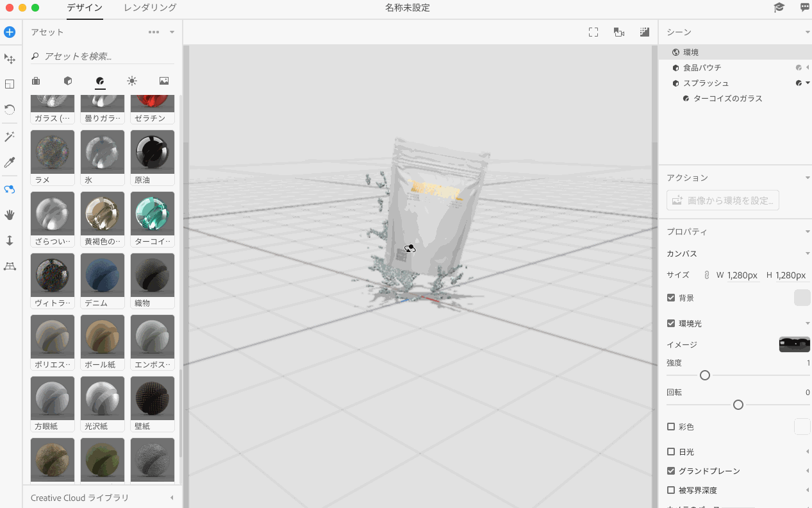The height and width of the screenshot is (508, 812).
Task: Click the blue add asset plus icon
Action: 10,32
